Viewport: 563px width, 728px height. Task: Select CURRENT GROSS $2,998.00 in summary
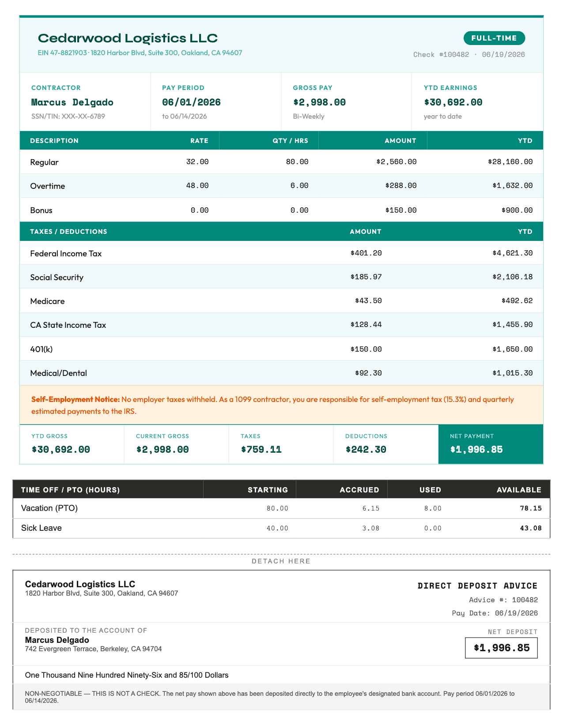coord(162,450)
